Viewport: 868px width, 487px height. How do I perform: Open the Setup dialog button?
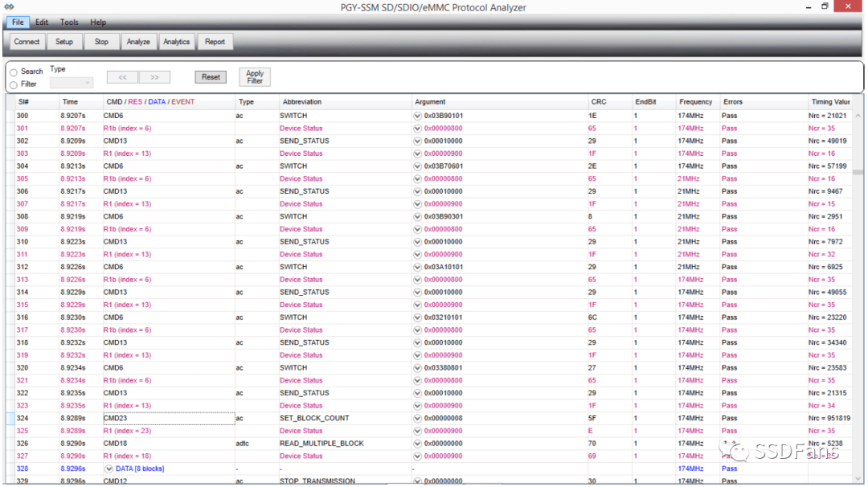point(64,42)
